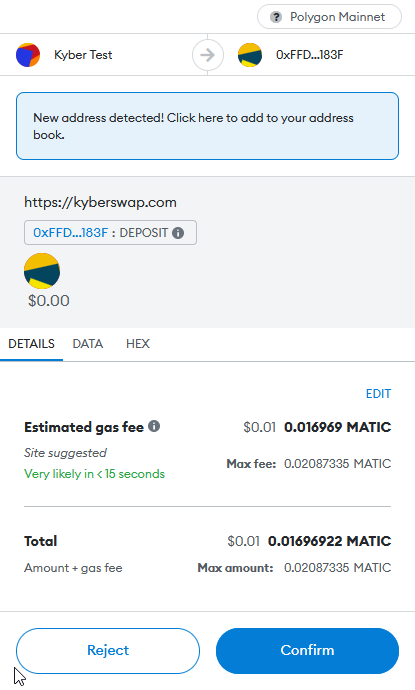Click the https://kyberswap.com origin text
The height and width of the screenshot is (690, 415).
coord(100,202)
